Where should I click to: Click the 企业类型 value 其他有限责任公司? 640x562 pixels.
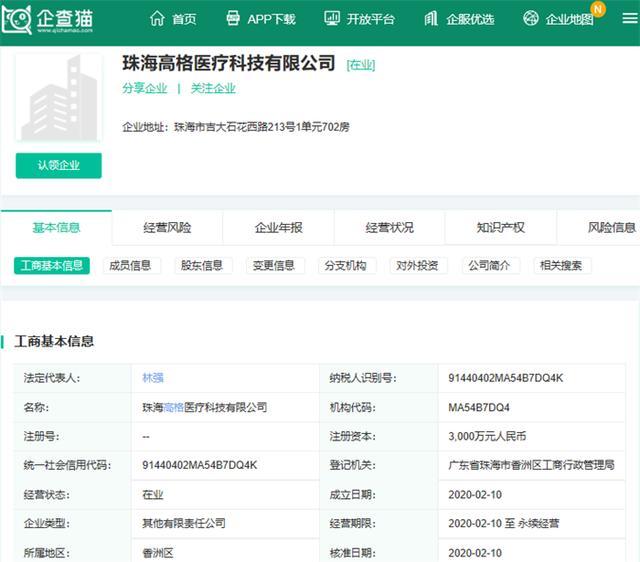[184, 523]
